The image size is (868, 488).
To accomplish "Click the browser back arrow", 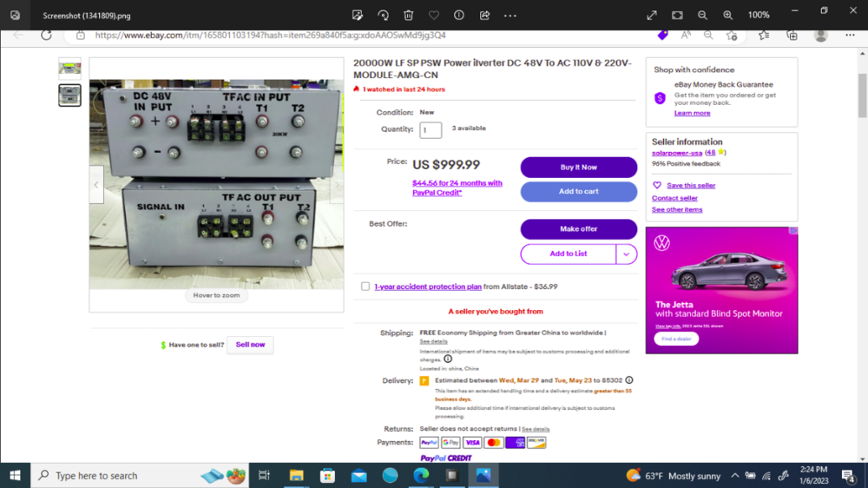I will 18,36.
